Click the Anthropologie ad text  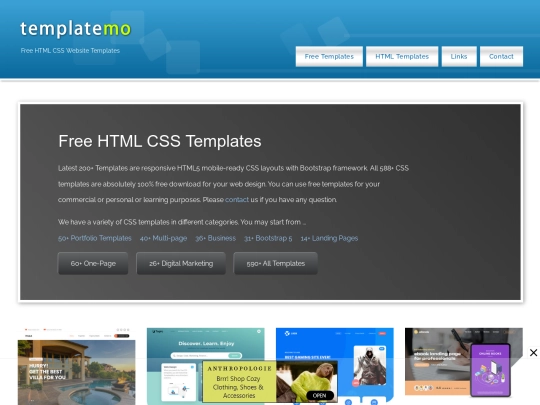pyautogui.click(x=239, y=382)
